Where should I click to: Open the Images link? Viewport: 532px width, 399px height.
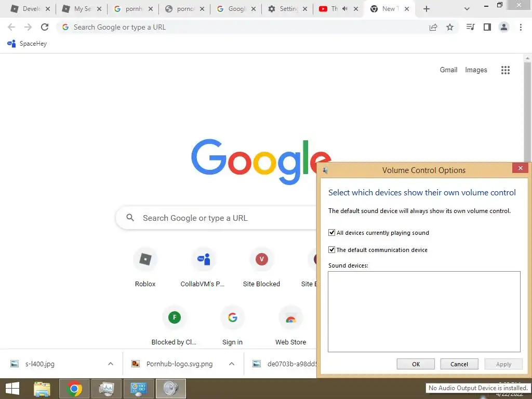point(476,70)
